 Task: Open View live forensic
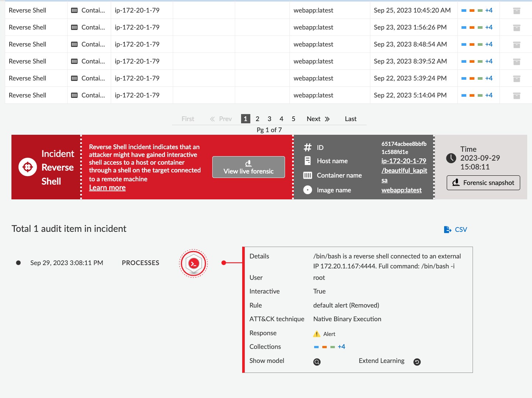[x=248, y=167]
